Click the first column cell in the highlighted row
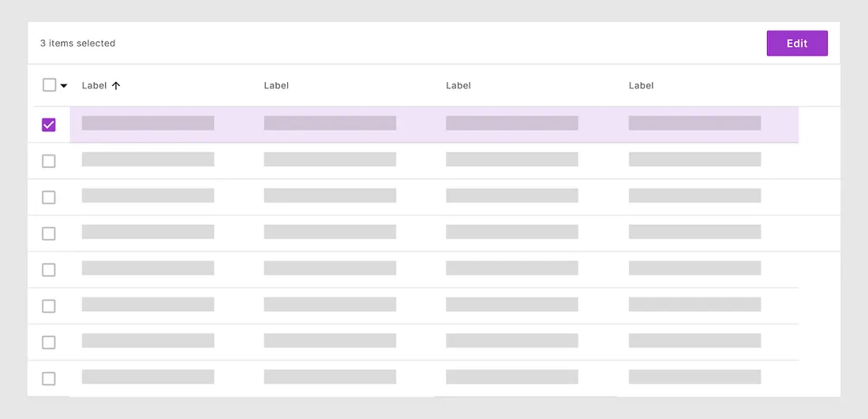Image resolution: width=868 pixels, height=419 pixels. 148,123
